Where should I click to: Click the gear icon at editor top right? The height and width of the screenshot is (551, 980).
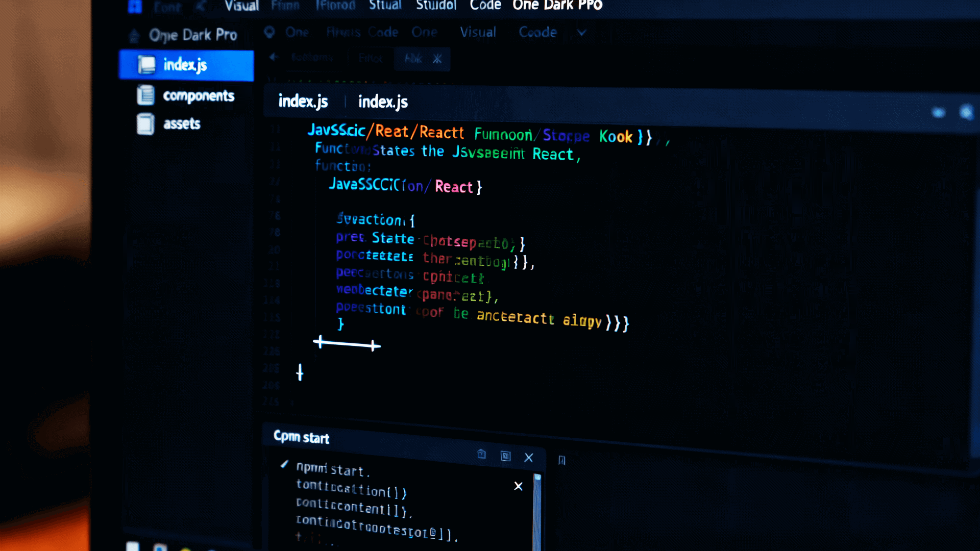click(966, 112)
